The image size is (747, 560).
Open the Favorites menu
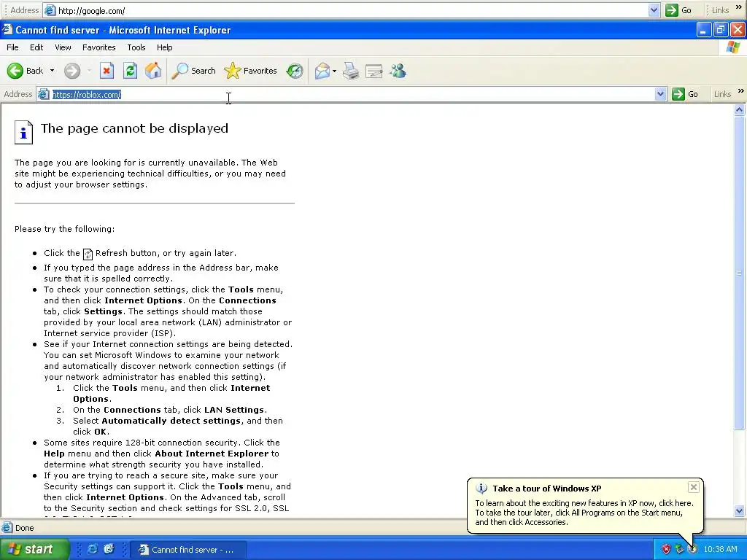point(98,47)
